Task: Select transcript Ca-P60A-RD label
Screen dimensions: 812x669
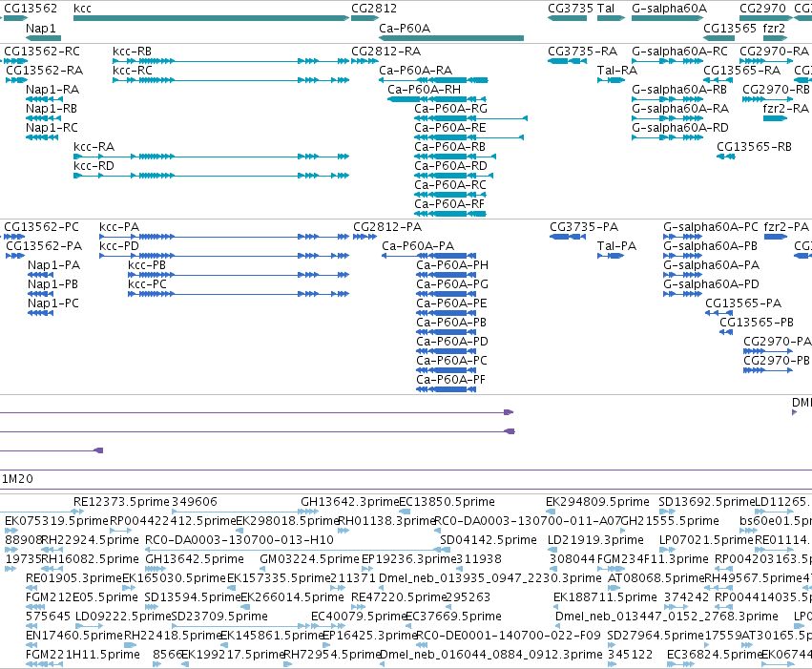Action: pos(450,166)
